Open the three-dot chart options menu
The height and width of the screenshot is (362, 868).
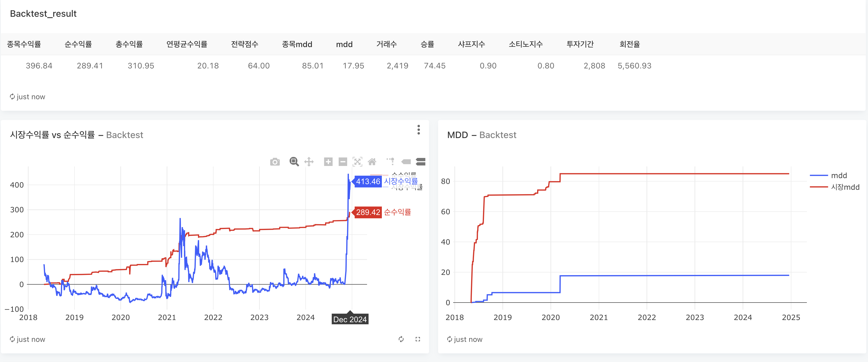(418, 130)
